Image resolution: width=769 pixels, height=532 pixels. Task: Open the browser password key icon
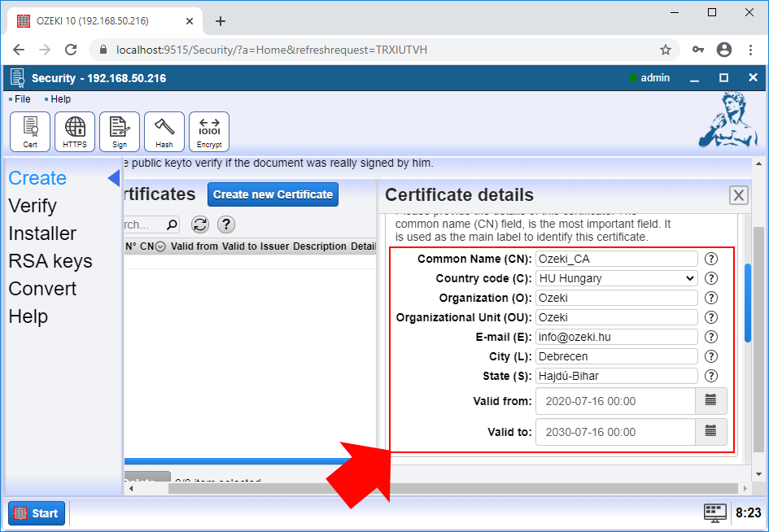[x=698, y=50]
